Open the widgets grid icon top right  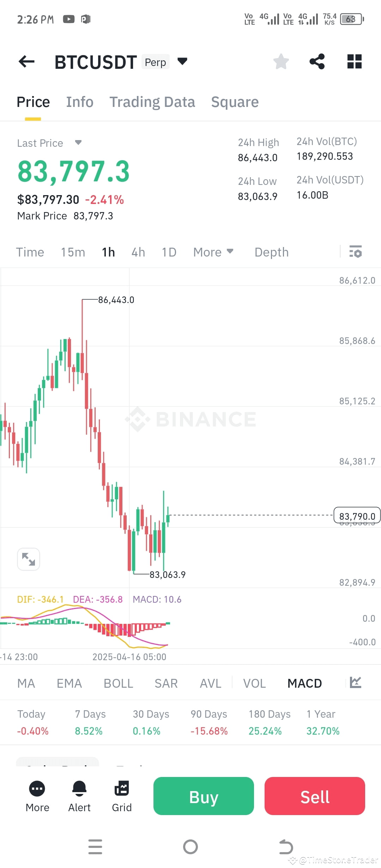(354, 61)
